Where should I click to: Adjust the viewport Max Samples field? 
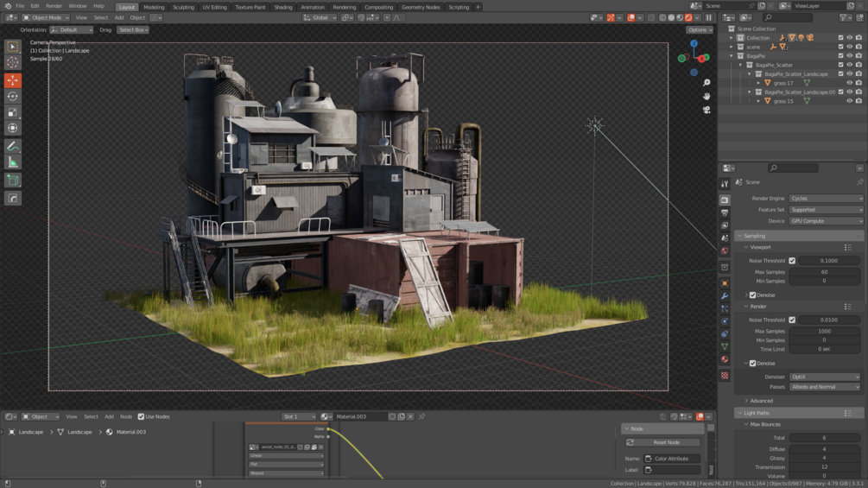(824, 272)
